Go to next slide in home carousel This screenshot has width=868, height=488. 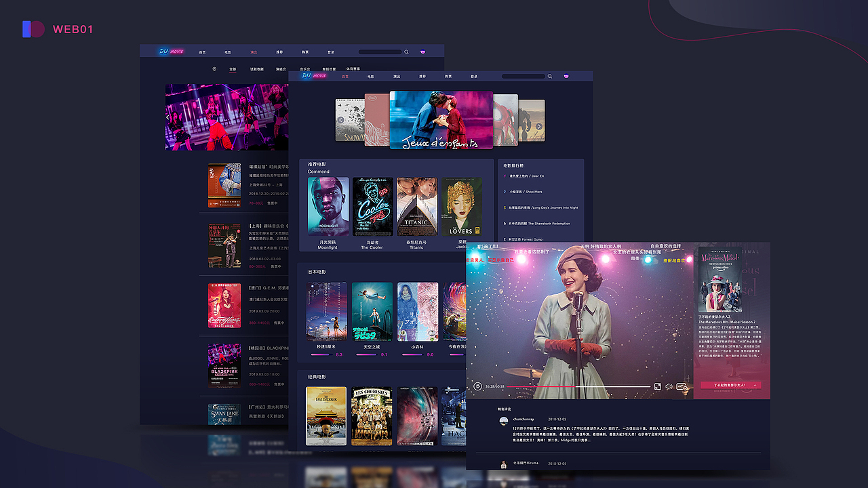click(x=539, y=126)
